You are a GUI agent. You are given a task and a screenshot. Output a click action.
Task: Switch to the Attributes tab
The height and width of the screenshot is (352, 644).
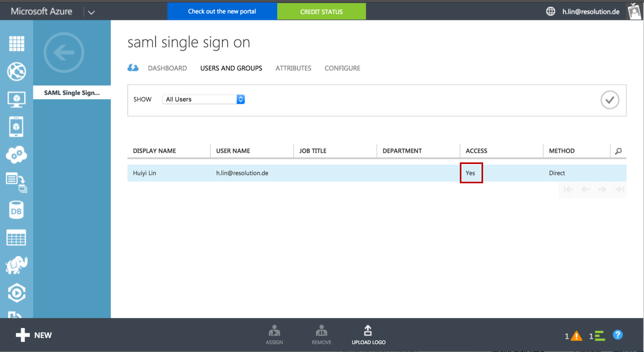pyautogui.click(x=293, y=68)
